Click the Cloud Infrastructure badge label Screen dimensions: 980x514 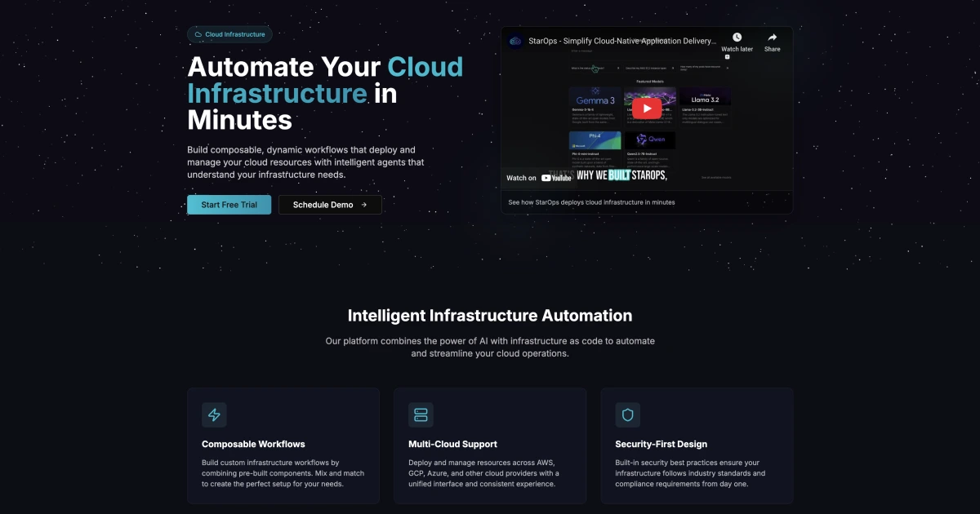235,35
